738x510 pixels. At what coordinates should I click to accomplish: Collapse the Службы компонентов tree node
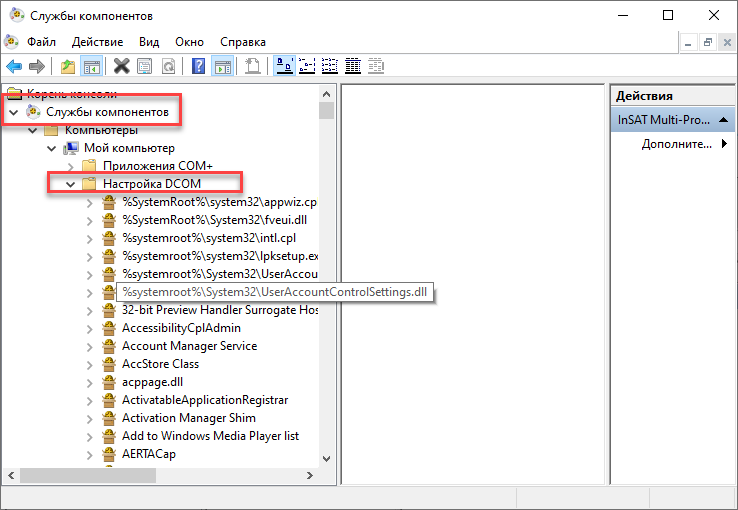pos(14,112)
